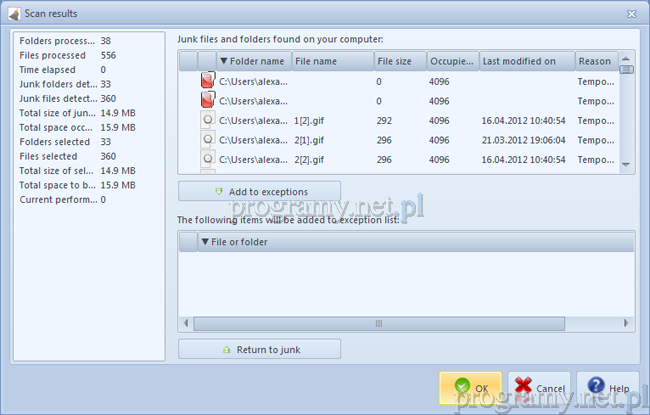Image resolution: width=650 pixels, height=415 pixels.
Task: Click the File name column header
Action: coord(331,61)
